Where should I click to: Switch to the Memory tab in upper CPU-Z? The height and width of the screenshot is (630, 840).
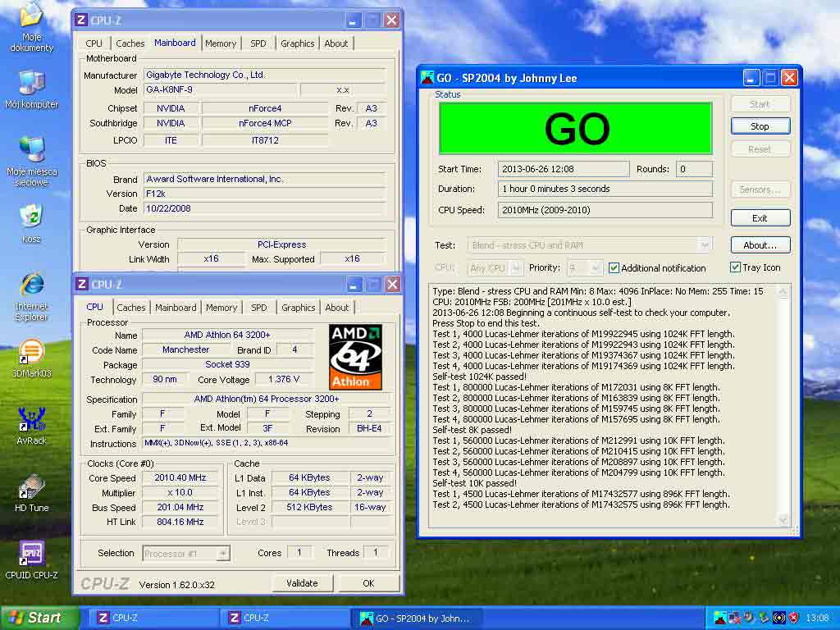click(221, 43)
